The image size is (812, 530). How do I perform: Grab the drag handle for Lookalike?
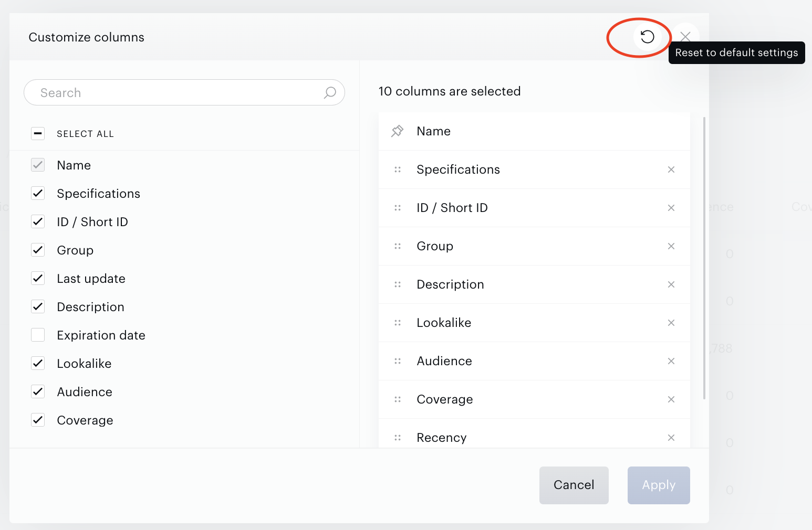[398, 323]
